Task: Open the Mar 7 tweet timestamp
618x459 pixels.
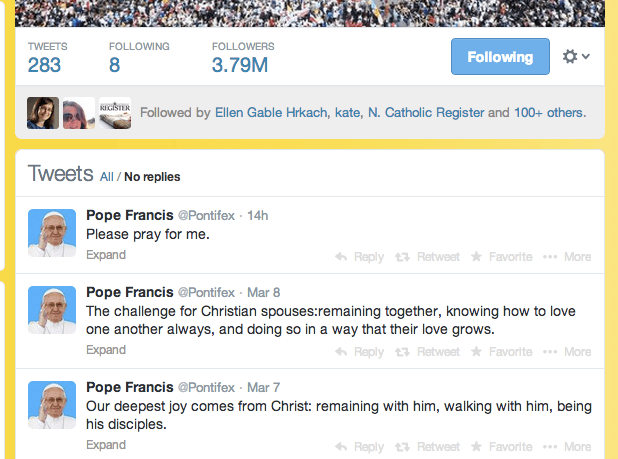Action: click(263, 387)
